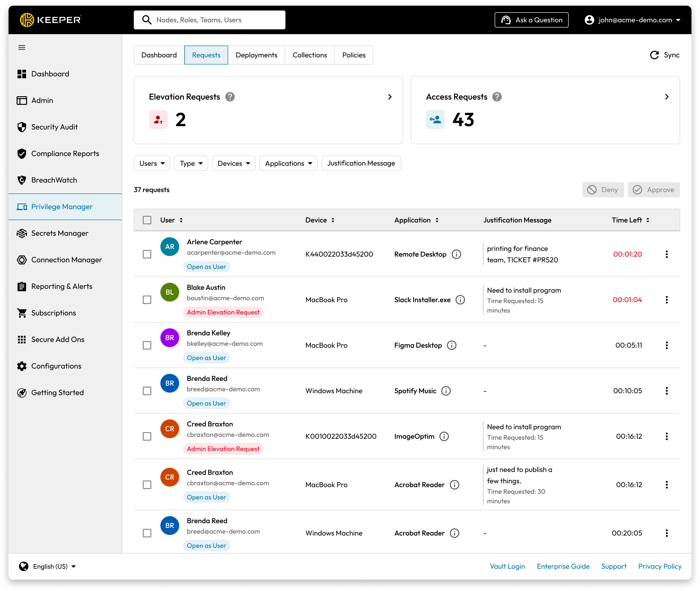Open the Applications filter dropdown
Image resolution: width=700 pixels, height=591 pixels.
pyautogui.click(x=288, y=163)
